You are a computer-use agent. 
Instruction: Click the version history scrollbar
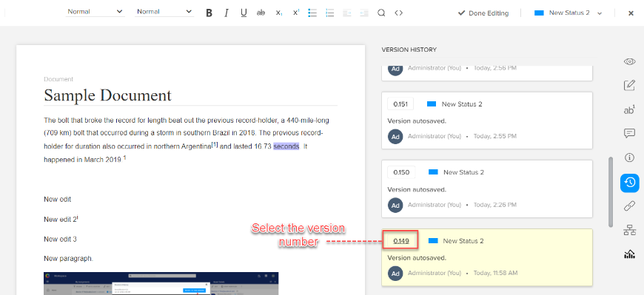tap(611, 191)
